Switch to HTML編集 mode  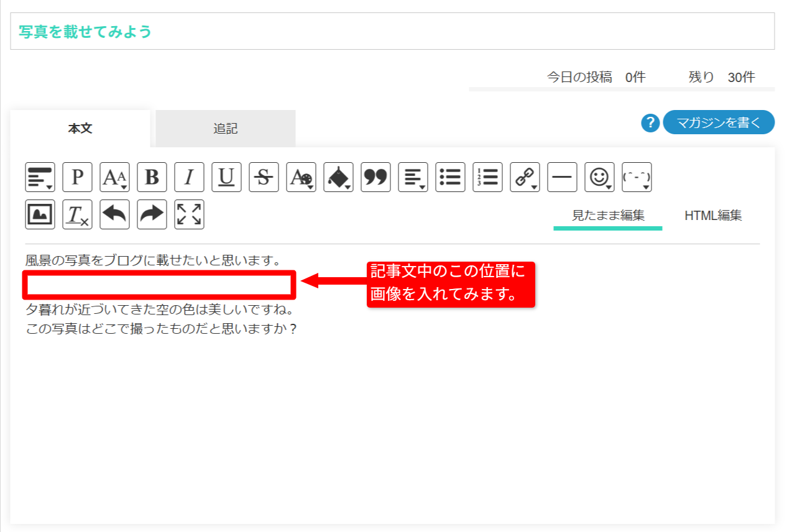click(x=714, y=216)
